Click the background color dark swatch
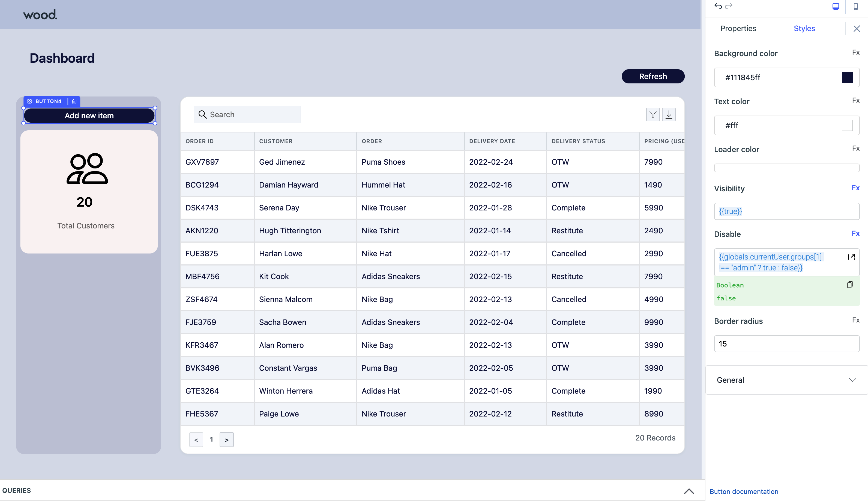The width and height of the screenshot is (868, 501). pyautogui.click(x=847, y=77)
